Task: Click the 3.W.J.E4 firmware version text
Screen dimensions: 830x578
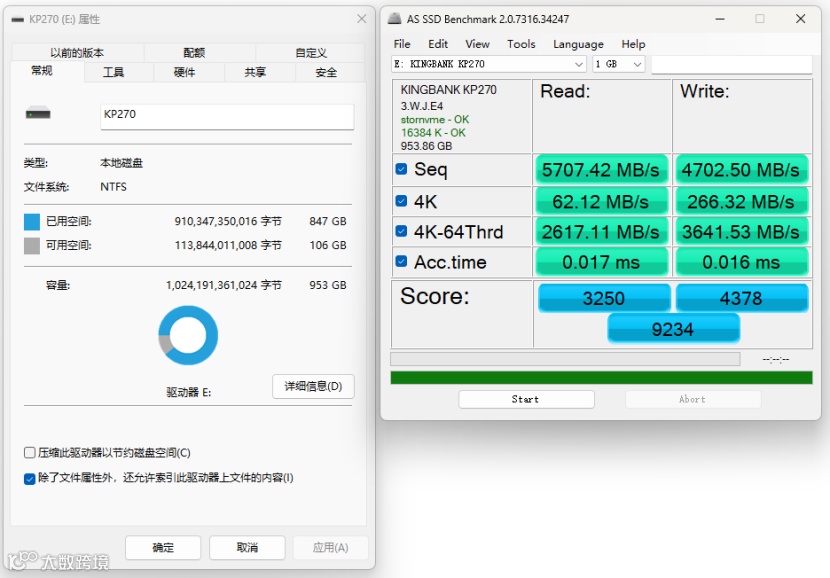Action: 422,106
